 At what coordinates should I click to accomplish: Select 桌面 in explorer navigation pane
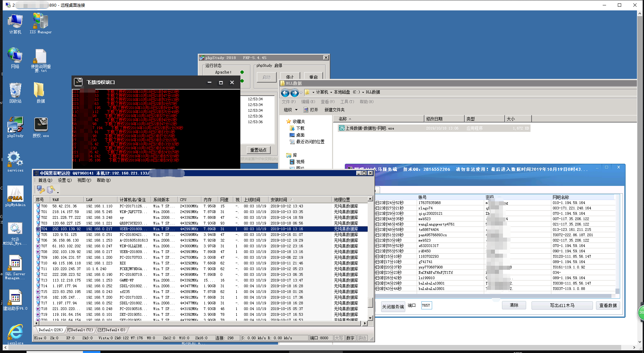pyautogui.click(x=297, y=135)
